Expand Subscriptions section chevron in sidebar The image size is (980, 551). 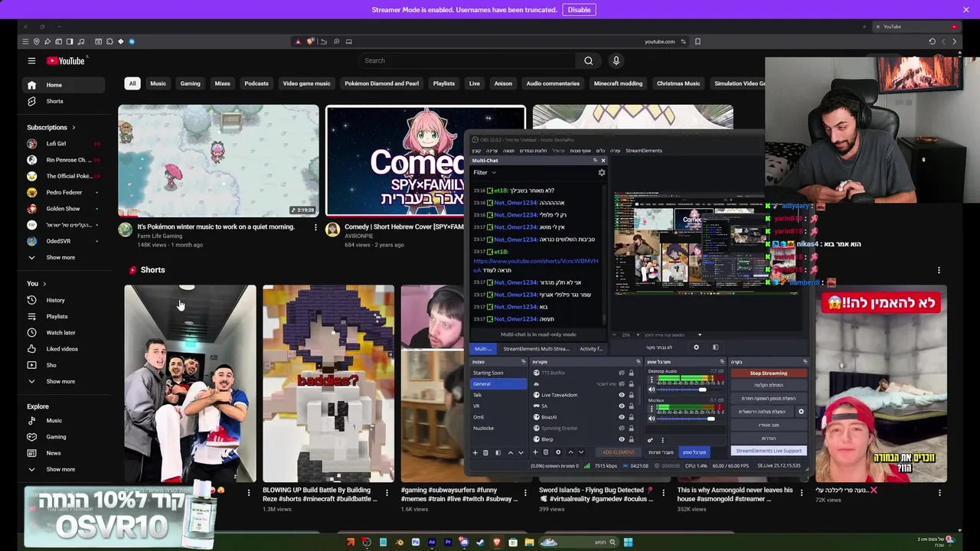click(x=73, y=127)
